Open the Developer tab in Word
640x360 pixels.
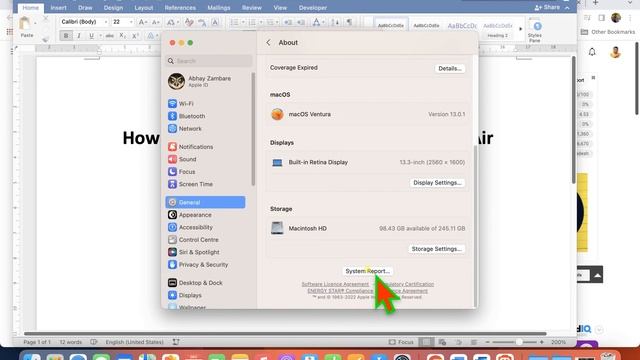tap(313, 8)
